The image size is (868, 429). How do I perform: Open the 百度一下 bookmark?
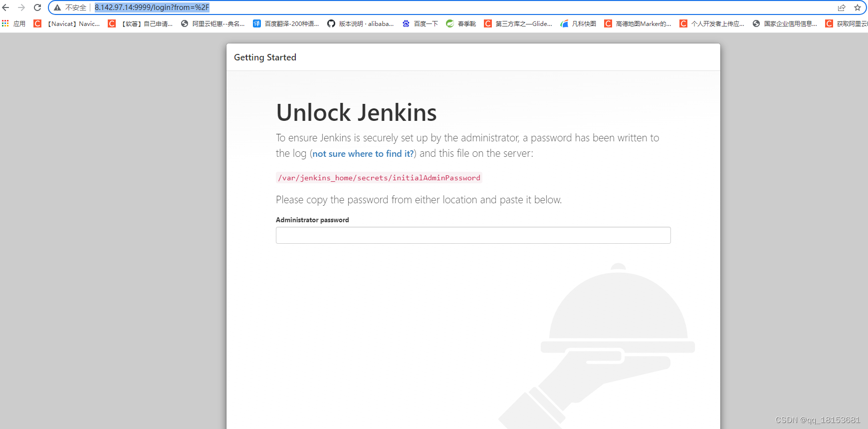[420, 23]
